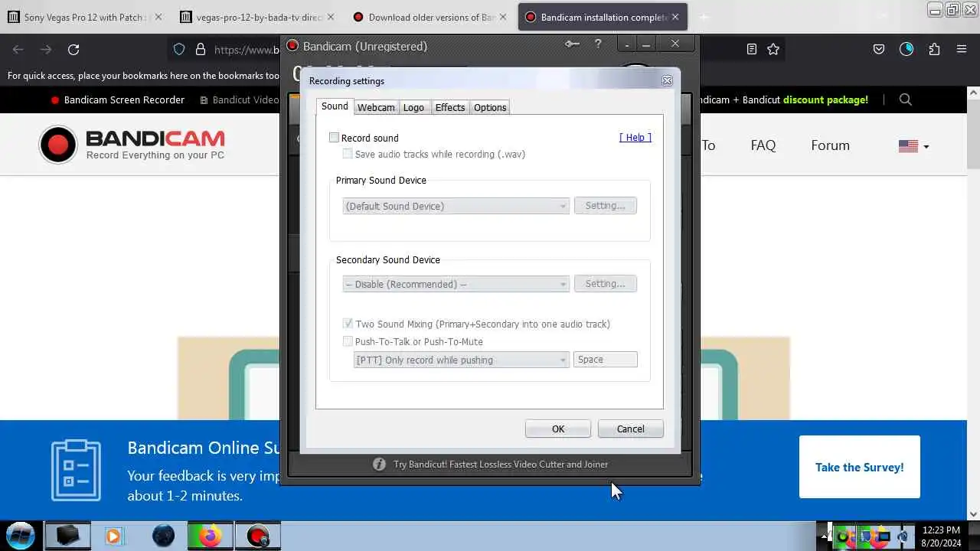Open Primary Sound Device dropdown
980x551 pixels.
tap(456, 206)
